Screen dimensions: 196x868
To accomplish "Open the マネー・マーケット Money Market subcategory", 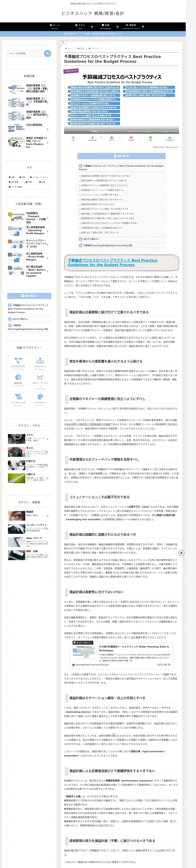I will (x=40, y=382).
